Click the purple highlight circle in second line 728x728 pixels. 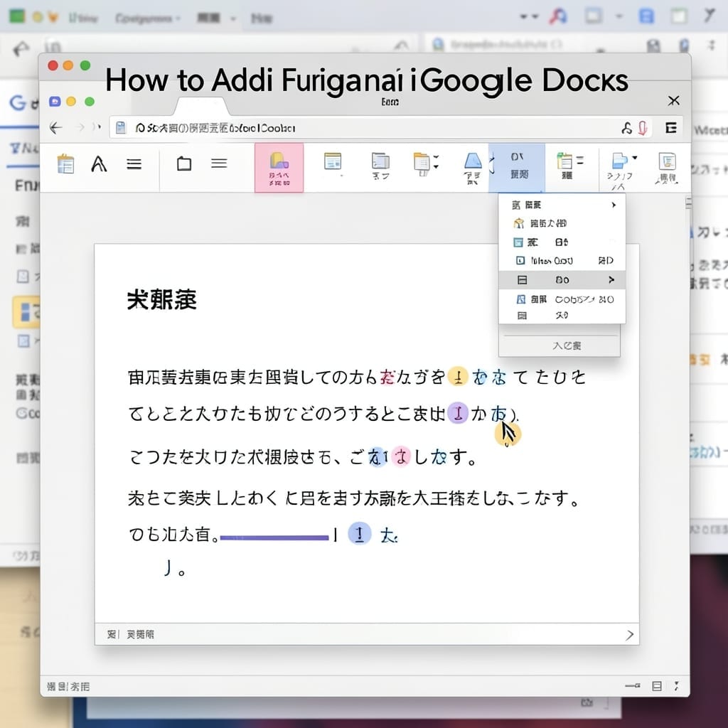click(x=459, y=413)
